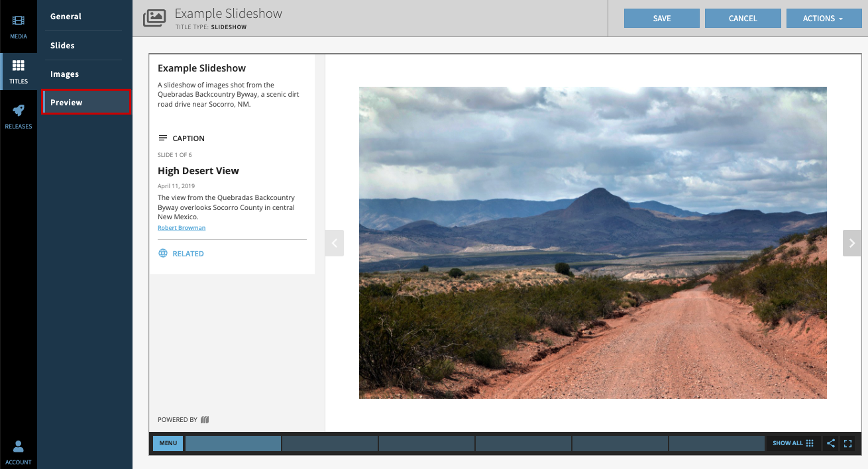Enter fullscreen using the expand icon
The width and height of the screenshot is (868, 469).
pyautogui.click(x=849, y=443)
